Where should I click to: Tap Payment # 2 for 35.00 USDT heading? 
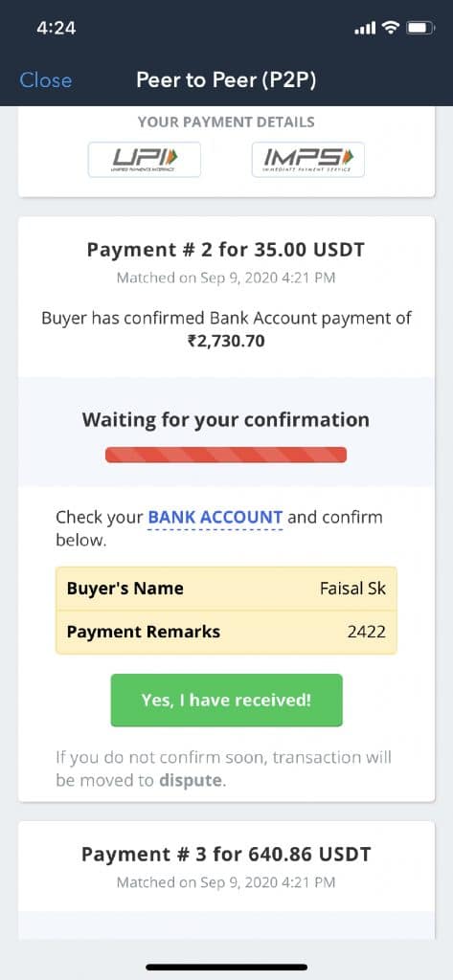pos(226,250)
